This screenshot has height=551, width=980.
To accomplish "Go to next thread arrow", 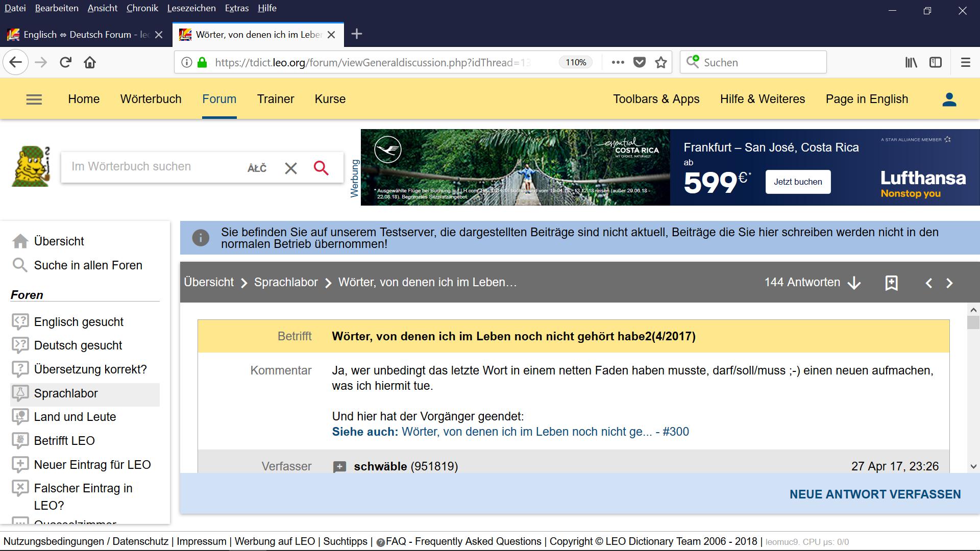I will (949, 283).
